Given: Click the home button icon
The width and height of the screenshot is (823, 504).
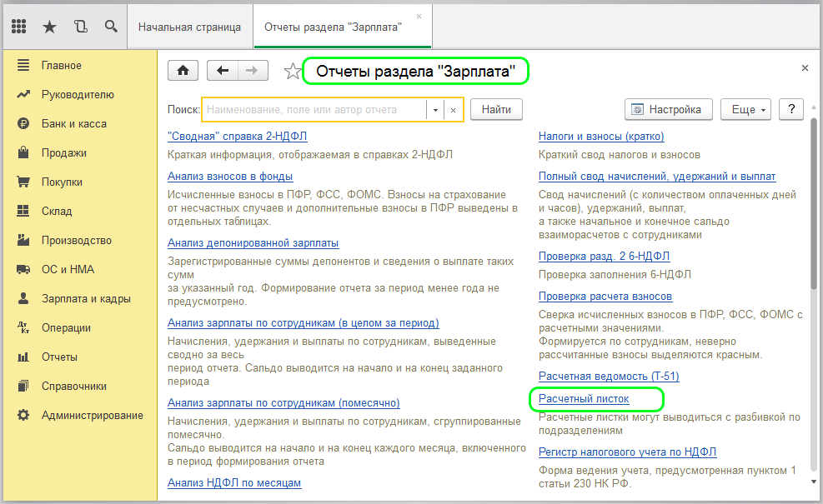Looking at the screenshot, I should [183, 71].
